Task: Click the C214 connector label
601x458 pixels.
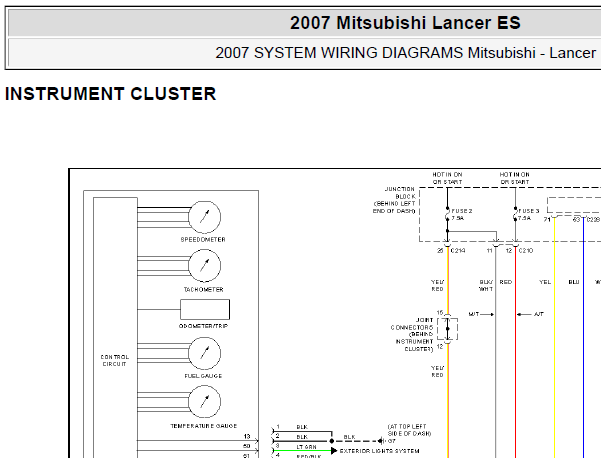Action: tap(458, 251)
